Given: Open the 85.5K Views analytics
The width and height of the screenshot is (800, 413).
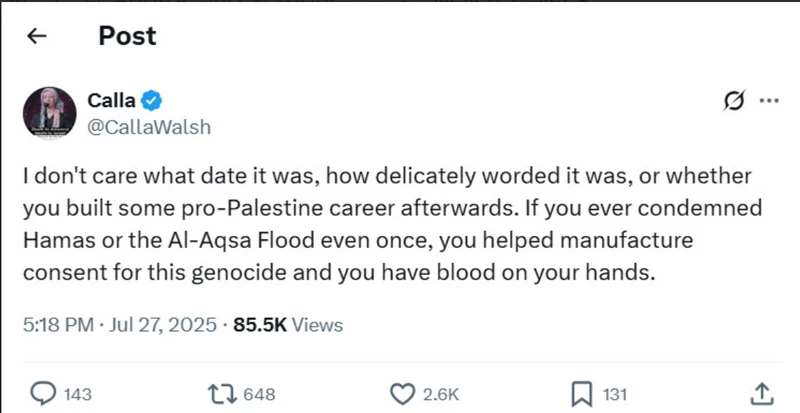Looking at the screenshot, I should (288, 325).
